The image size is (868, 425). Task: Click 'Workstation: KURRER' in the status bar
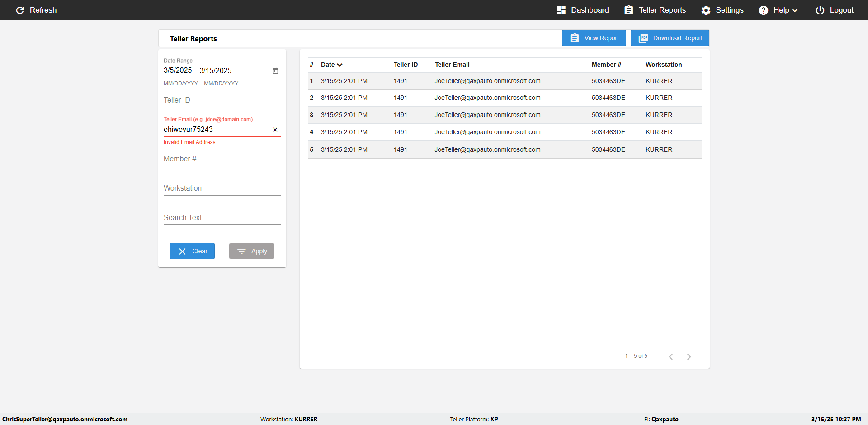[x=289, y=419]
